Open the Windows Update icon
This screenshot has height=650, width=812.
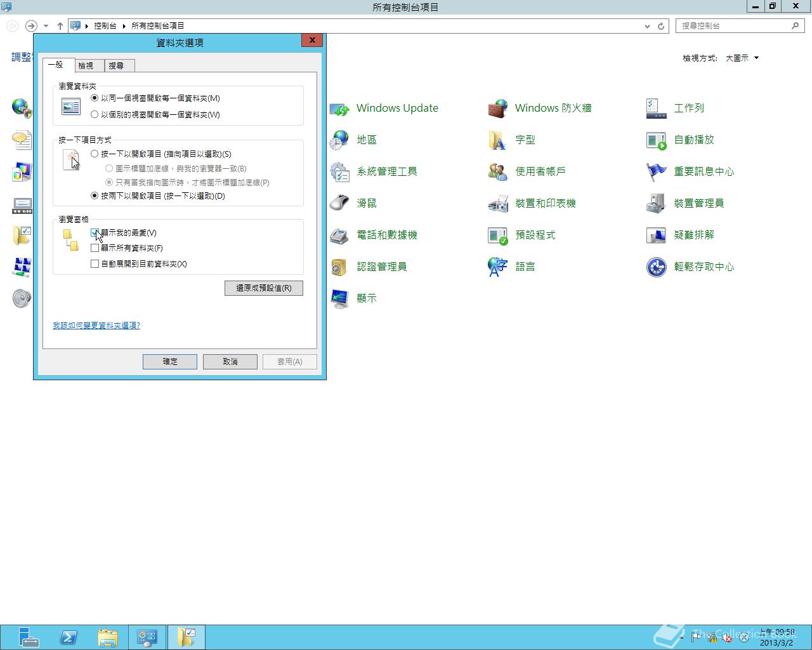[x=340, y=109]
